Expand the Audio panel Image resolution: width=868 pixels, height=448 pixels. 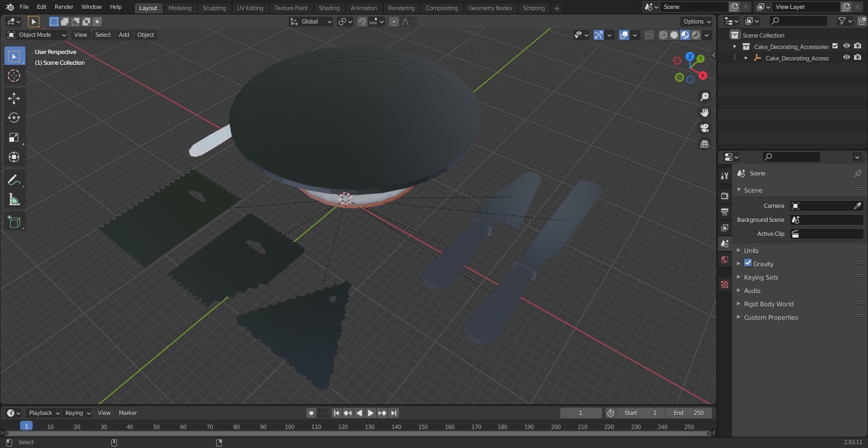coord(752,290)
